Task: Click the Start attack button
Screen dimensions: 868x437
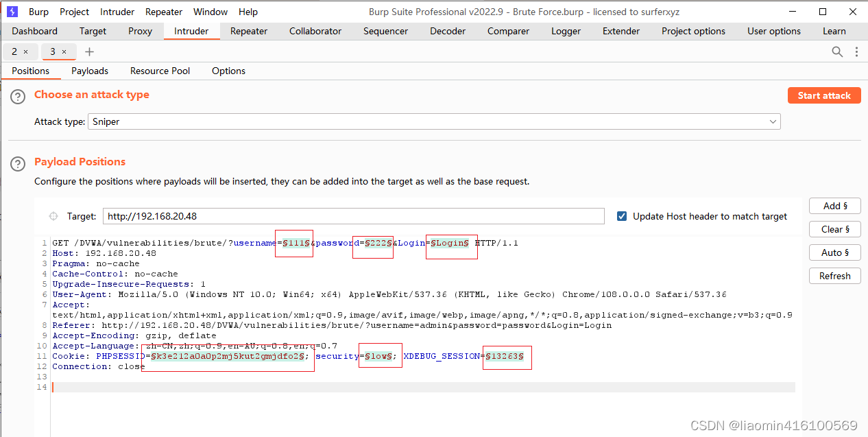Action: (824, 95)
